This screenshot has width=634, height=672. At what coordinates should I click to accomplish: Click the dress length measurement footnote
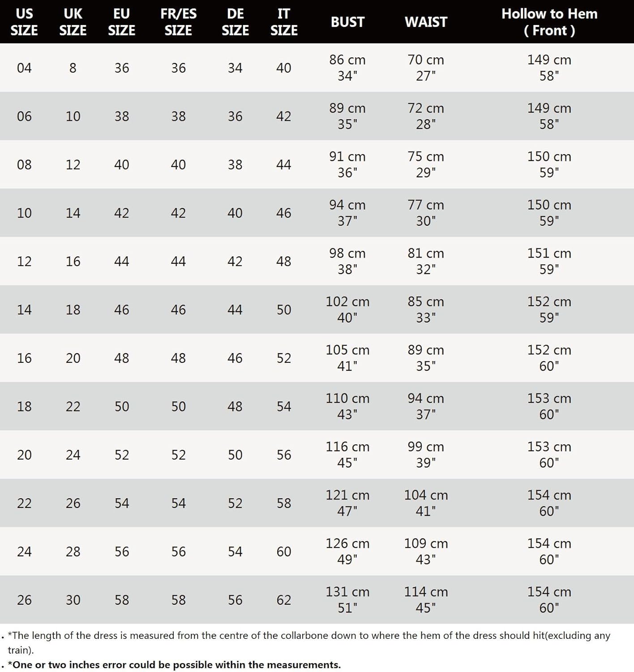point(309,636)
